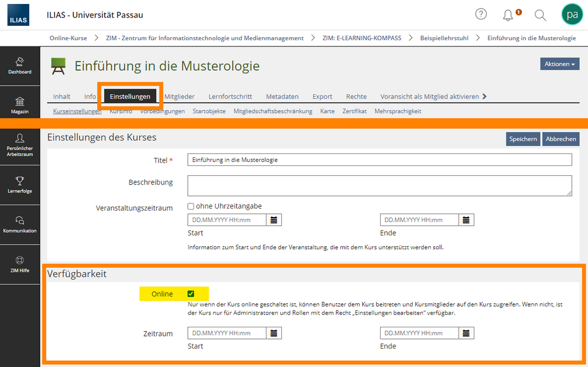The height and width of the screenshot is (367, 588).
Task: Open ZIM Hilfe in the sidebar
Action: 20,265
